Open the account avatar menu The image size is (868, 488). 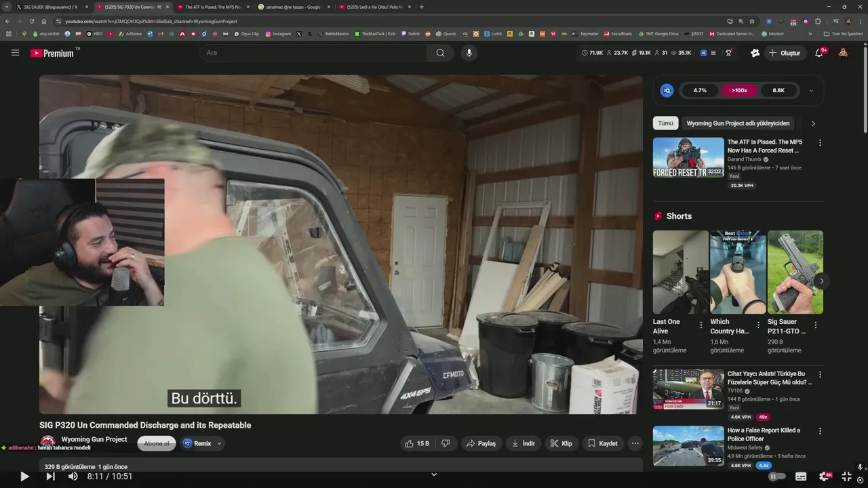[843, 53]
